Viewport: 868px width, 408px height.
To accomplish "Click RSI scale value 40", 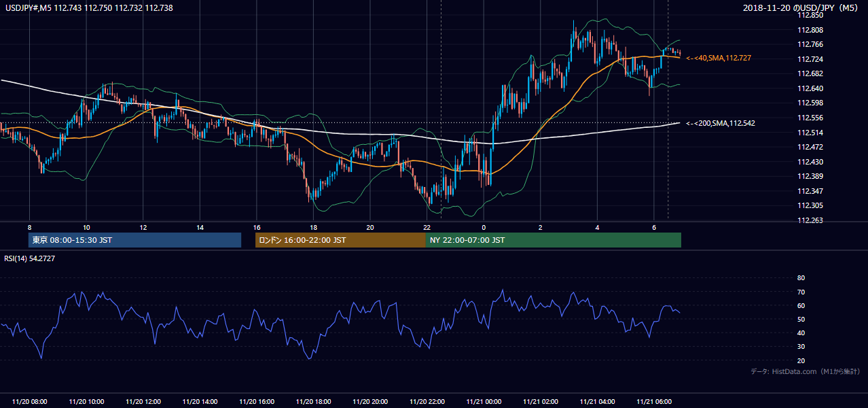I will pos(801,333).
